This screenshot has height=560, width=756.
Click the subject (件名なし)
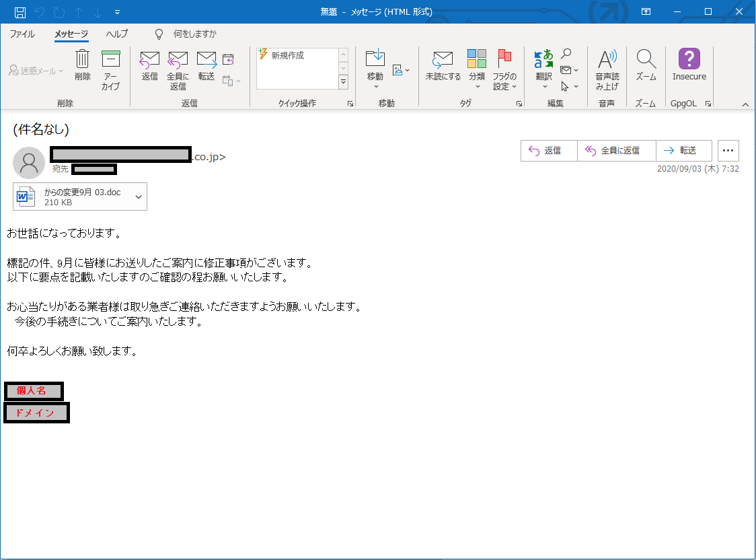(41, 129)
